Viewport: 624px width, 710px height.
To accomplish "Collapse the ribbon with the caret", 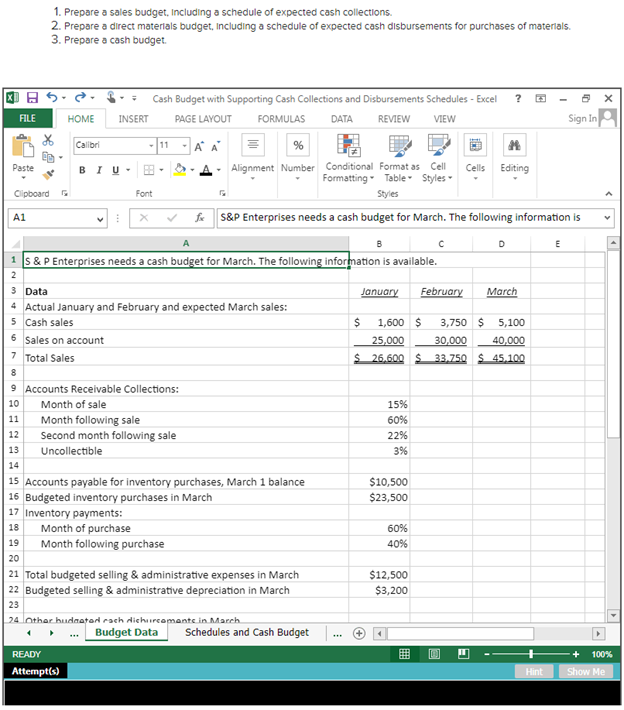I will pyautogui.click(x=609, y=194).
